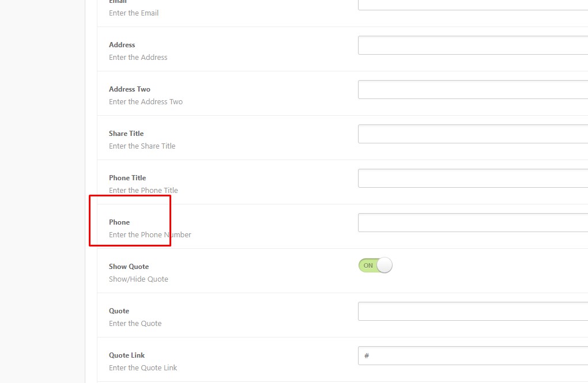588x383 pixels.
Task: Click the bold Quote label
Action: pos(119,311)
